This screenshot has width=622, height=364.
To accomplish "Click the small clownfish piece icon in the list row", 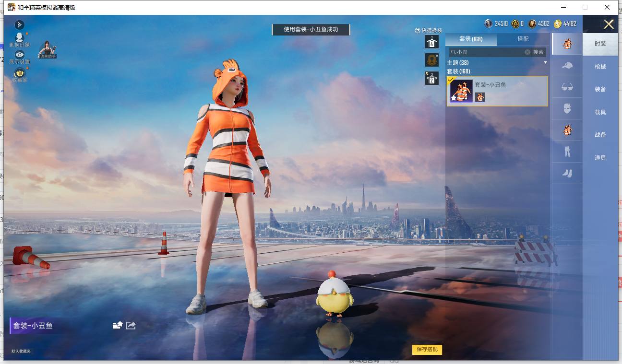I will 480,97.
